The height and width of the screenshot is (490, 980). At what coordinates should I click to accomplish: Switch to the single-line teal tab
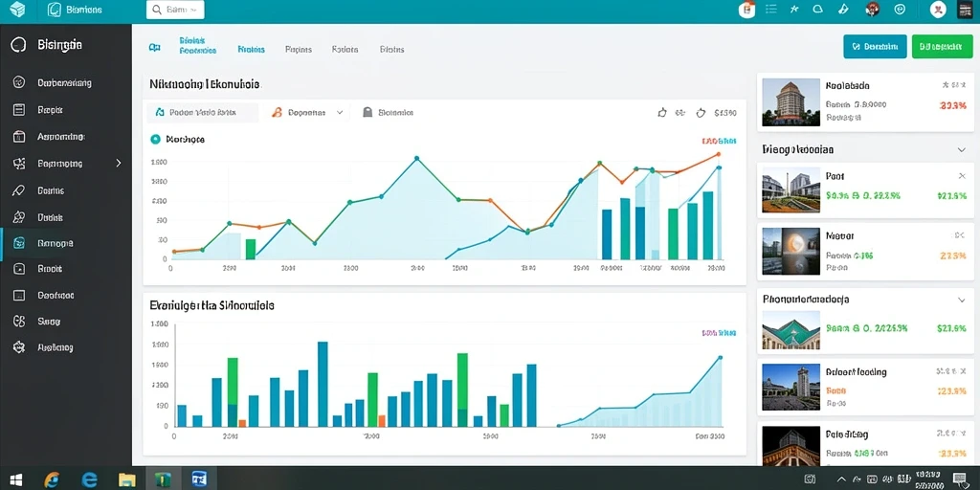[252, 49]
